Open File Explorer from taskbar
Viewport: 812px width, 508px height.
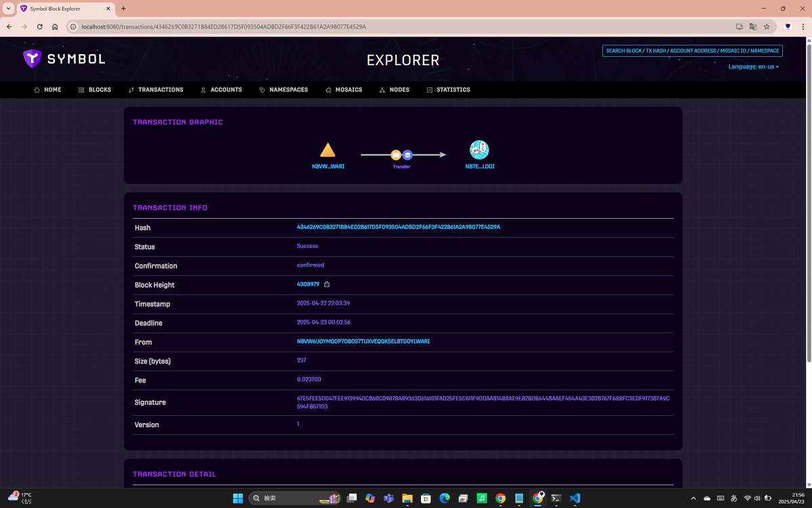point(407,498)
